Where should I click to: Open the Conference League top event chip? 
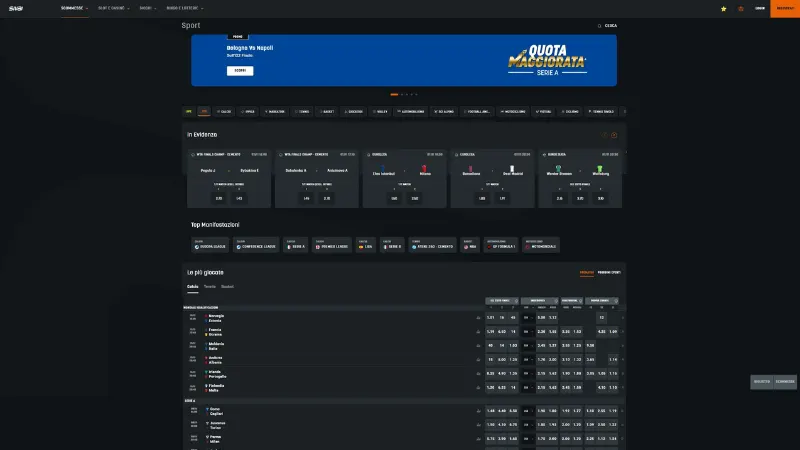coord(256,245)
